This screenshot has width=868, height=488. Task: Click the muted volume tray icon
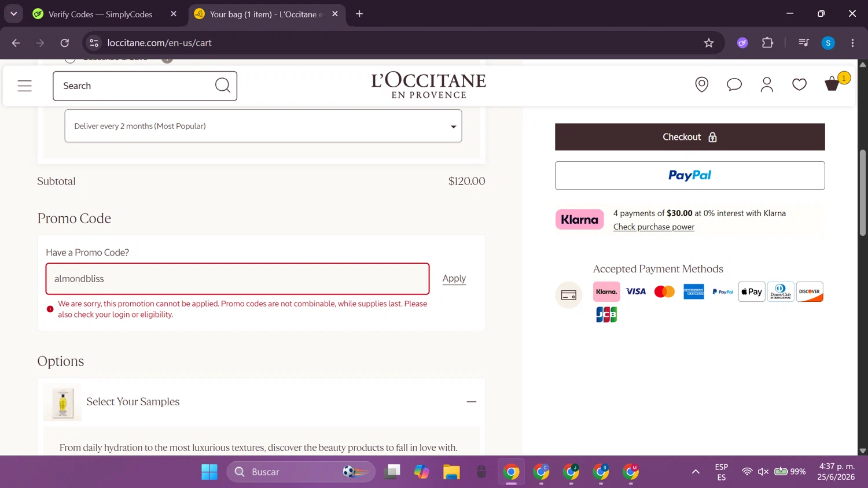pyautogui.click(x=763, y=472)
